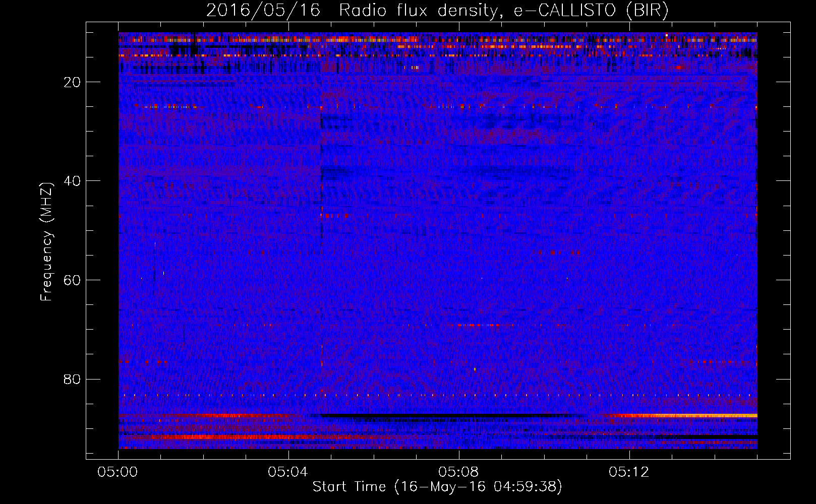Click the '20' frequency tick label
The image size is (816, 504).
click(73, 82)
